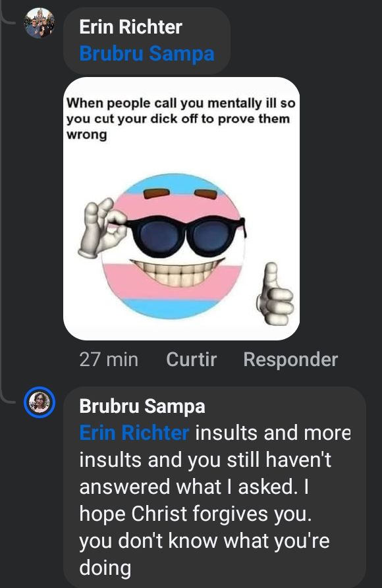Open Brubru Sampa's blue-ringed avatar
The image size is (382, 588).
pyautogui.click(x=40, y=402)
